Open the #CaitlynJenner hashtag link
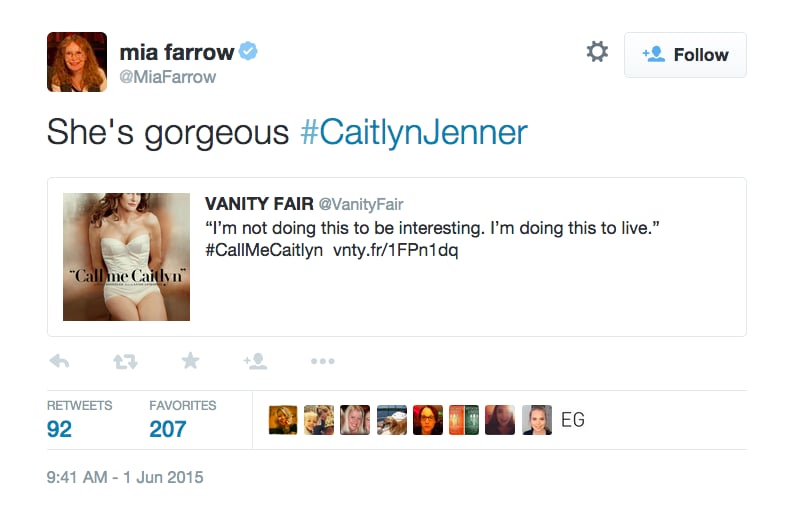The width and height of the screenshot is (794, 528). point(414,133)
